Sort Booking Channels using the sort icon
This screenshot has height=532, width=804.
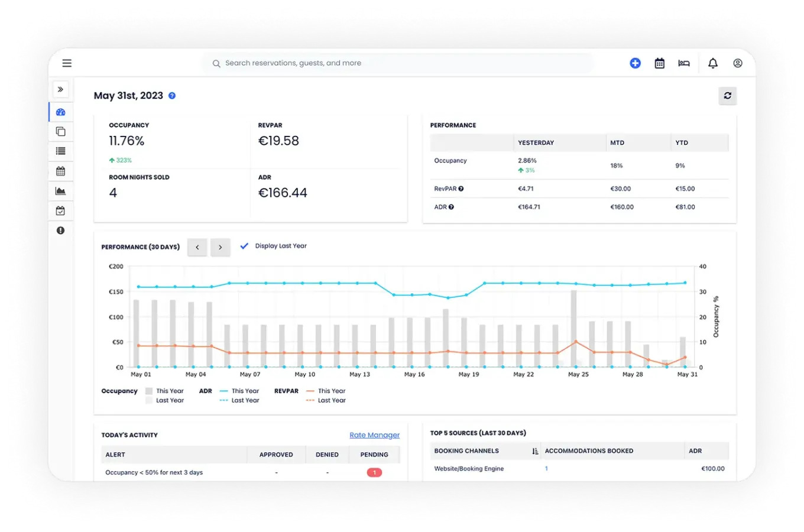coord(534,450)
